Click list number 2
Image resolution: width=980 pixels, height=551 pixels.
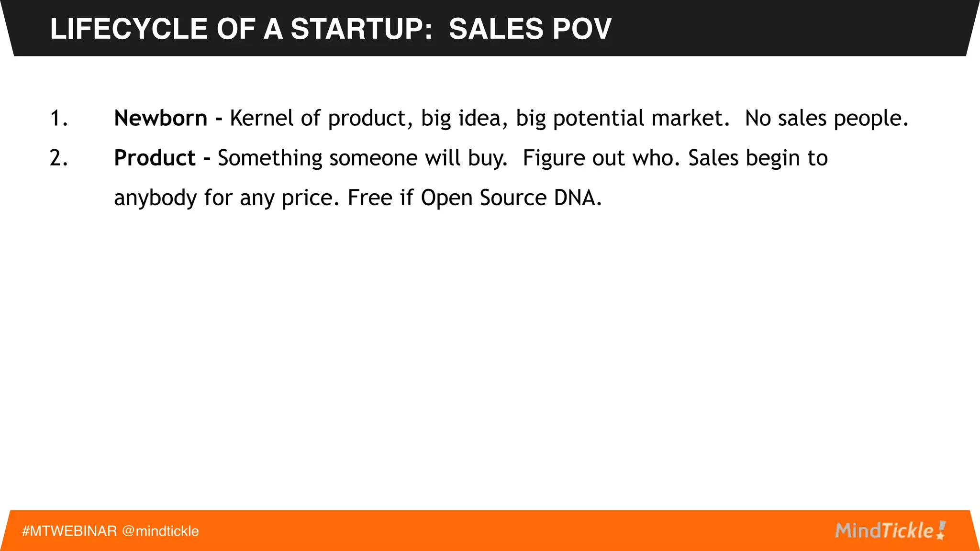[58, 158]
